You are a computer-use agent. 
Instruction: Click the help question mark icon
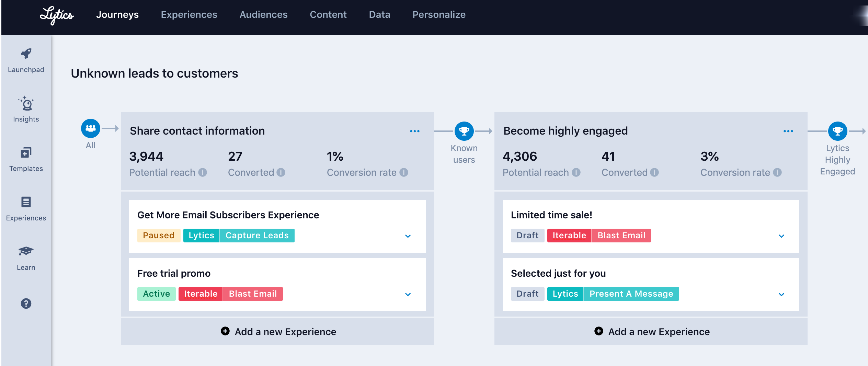[x=26, y=304]
